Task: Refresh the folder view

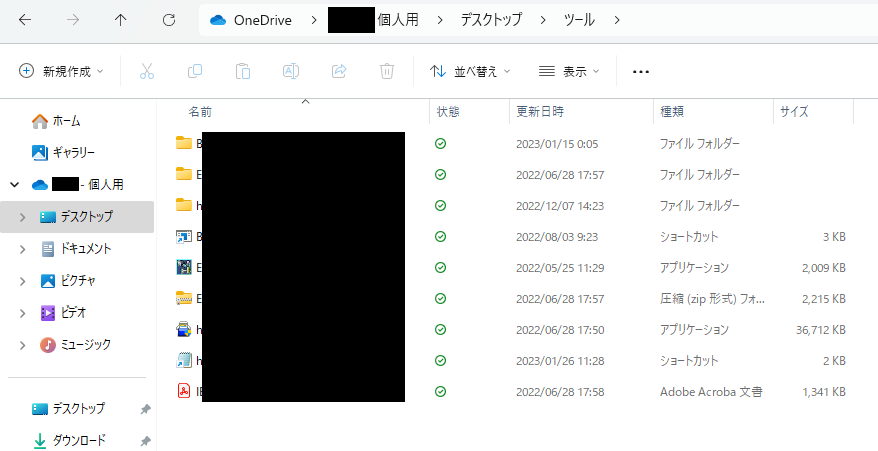Action: 169,20
